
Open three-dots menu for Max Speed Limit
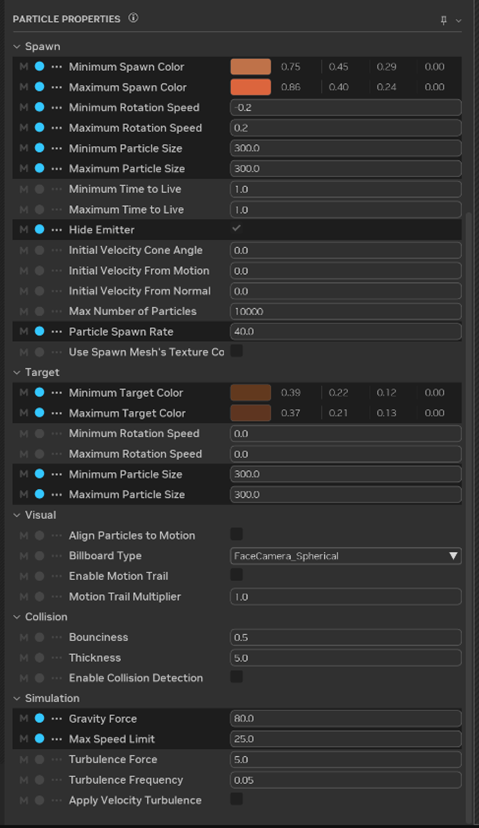click(x=57, y=739)
